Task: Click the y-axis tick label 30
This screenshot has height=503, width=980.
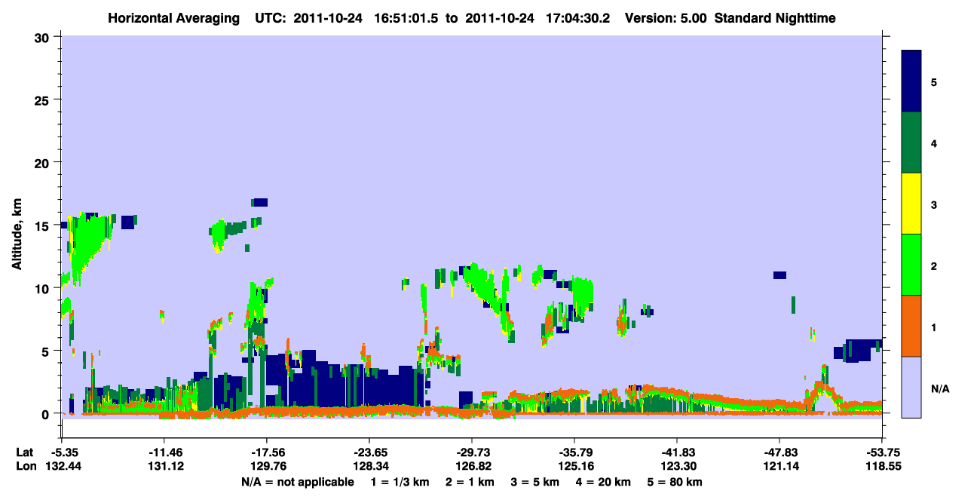Action: click(43, 37)
